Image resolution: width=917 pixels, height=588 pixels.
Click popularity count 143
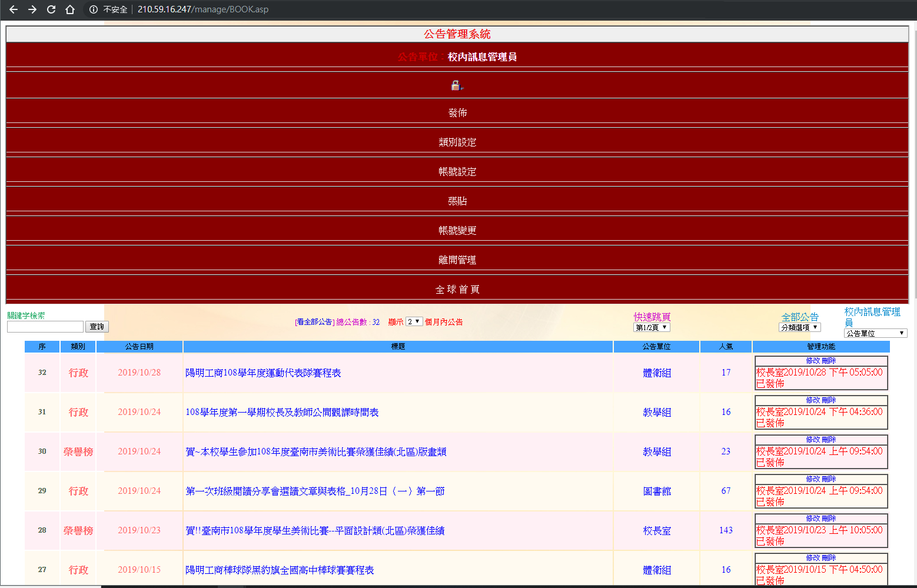click(726, 530)
